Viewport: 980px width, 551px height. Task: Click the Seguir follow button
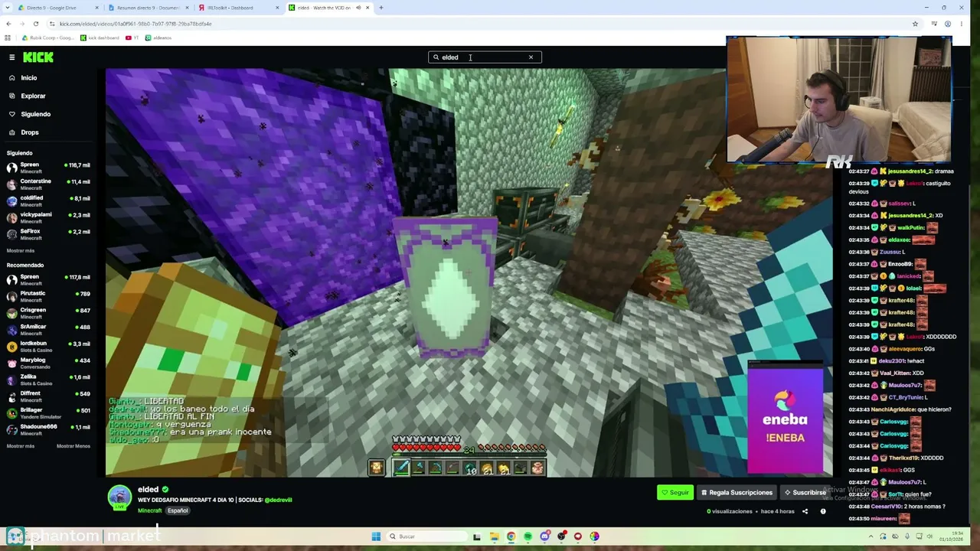[675, 493]
